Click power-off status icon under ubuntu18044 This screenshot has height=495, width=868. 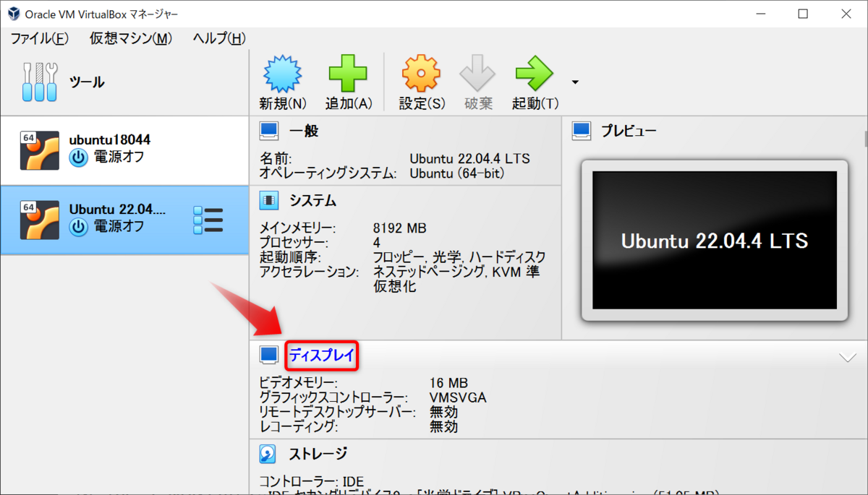pyautogui.click(x=78, y=158)
